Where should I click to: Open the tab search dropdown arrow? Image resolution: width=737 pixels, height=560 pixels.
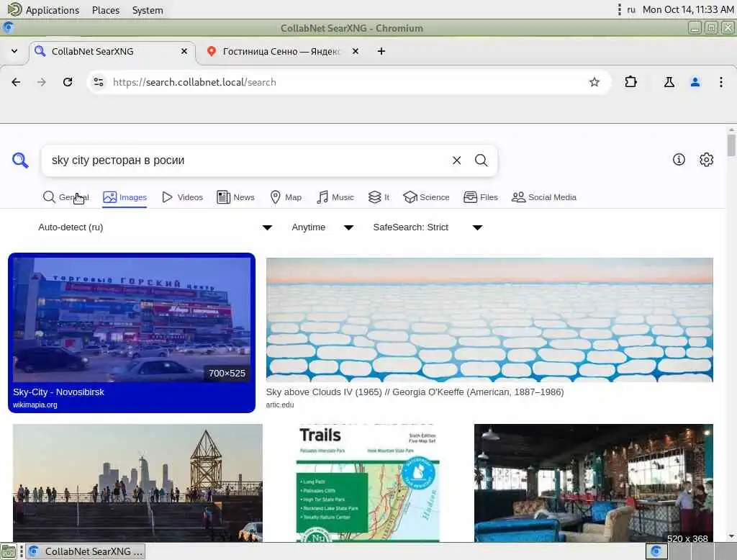click(x=14, y=51)
